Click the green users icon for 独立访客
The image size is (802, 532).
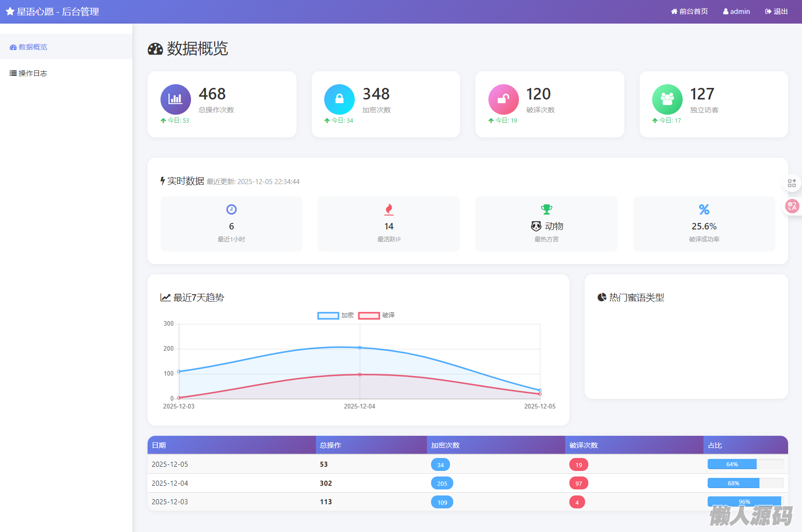click(x=667, y=99)
